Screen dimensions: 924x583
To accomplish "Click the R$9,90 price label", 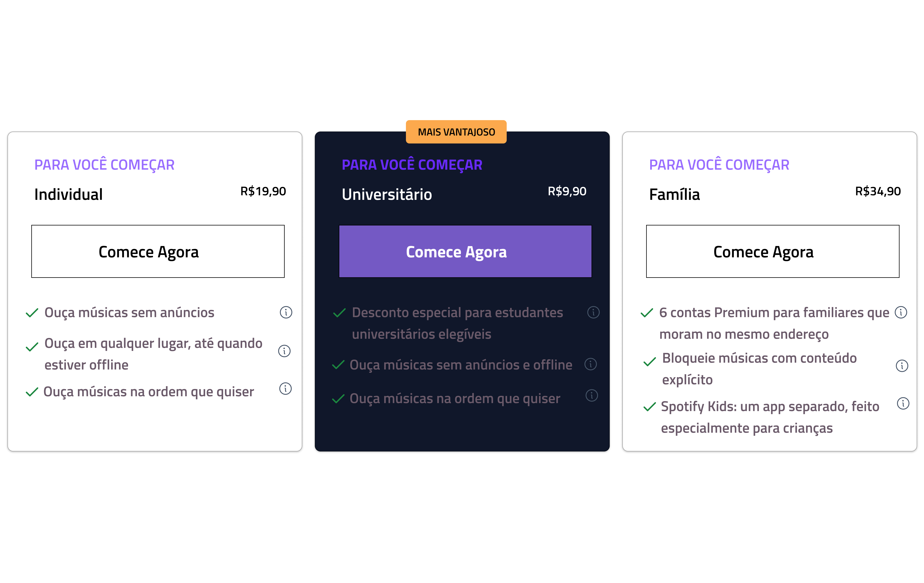I will 567,191.
